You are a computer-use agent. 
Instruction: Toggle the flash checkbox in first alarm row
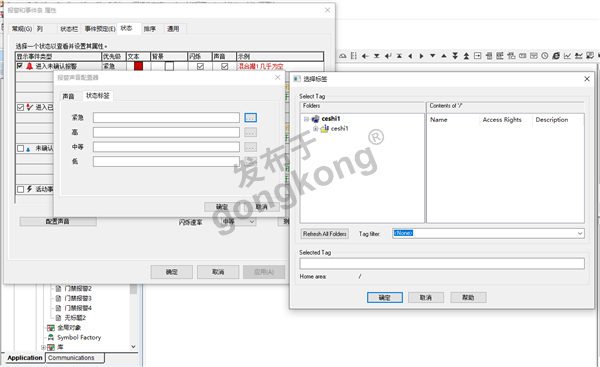pos(200,66)
